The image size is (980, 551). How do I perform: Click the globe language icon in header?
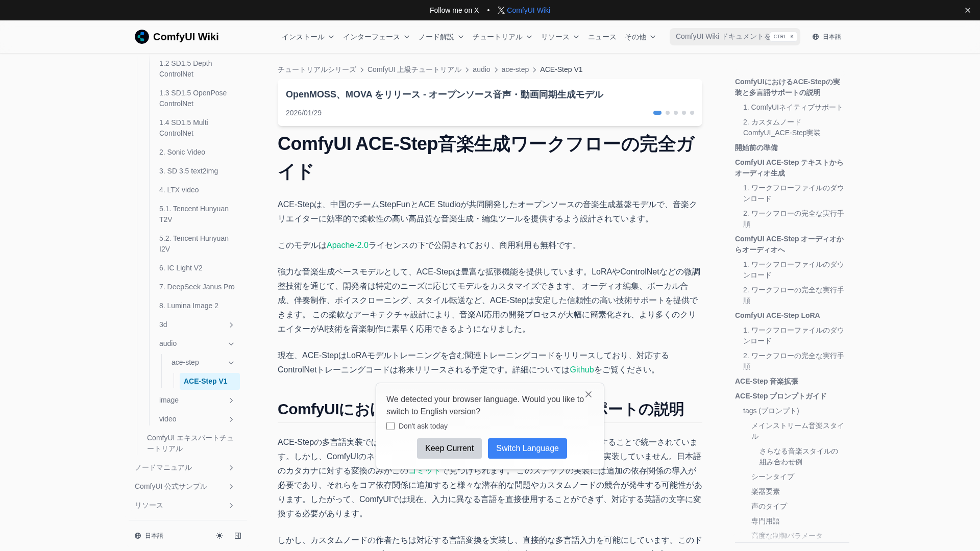[x=816, y=37]
